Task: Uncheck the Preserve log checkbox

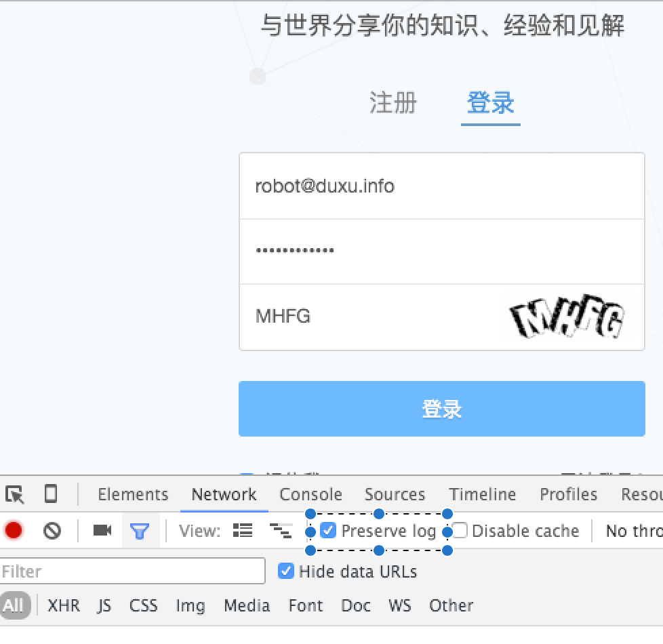Action: pyautogui.click(x=328, y=531)
